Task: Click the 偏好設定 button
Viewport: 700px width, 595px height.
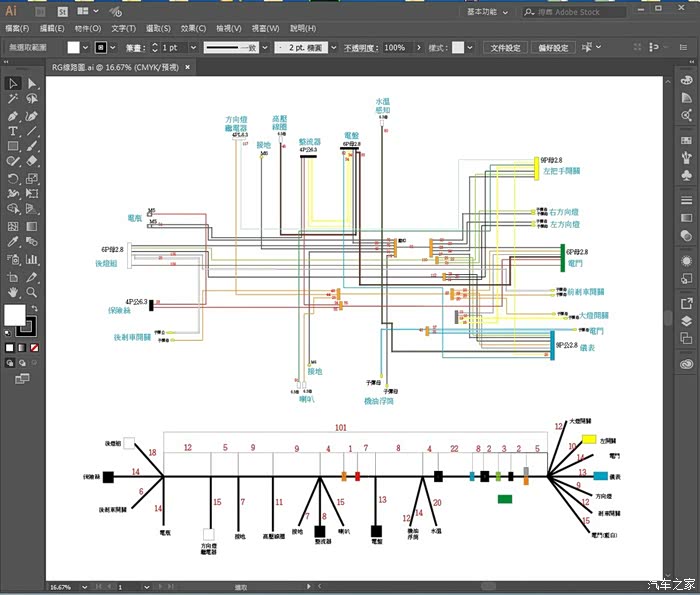Action: [x=552, y=47]
